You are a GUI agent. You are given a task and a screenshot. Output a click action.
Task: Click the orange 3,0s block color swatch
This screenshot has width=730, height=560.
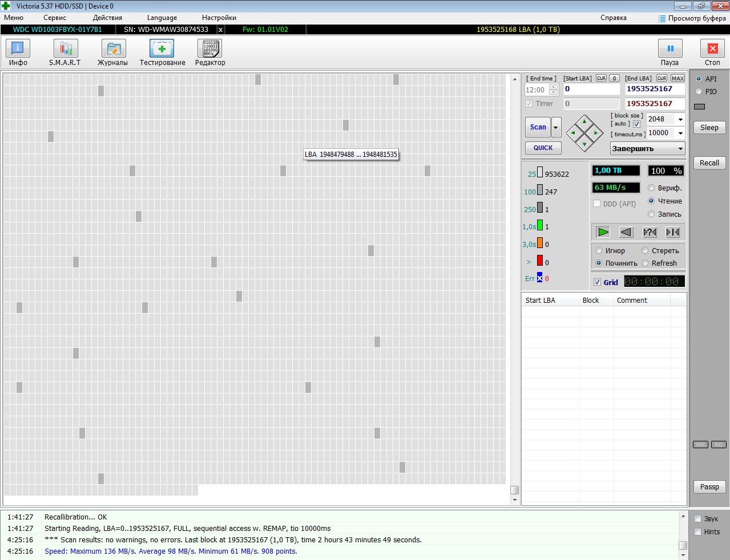pos(540,243)
